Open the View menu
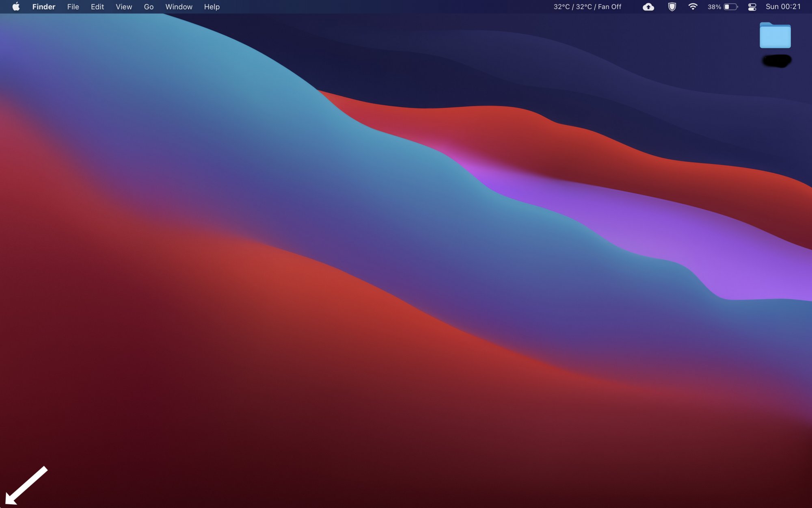The image size is (812, 508). coord(124,7)
